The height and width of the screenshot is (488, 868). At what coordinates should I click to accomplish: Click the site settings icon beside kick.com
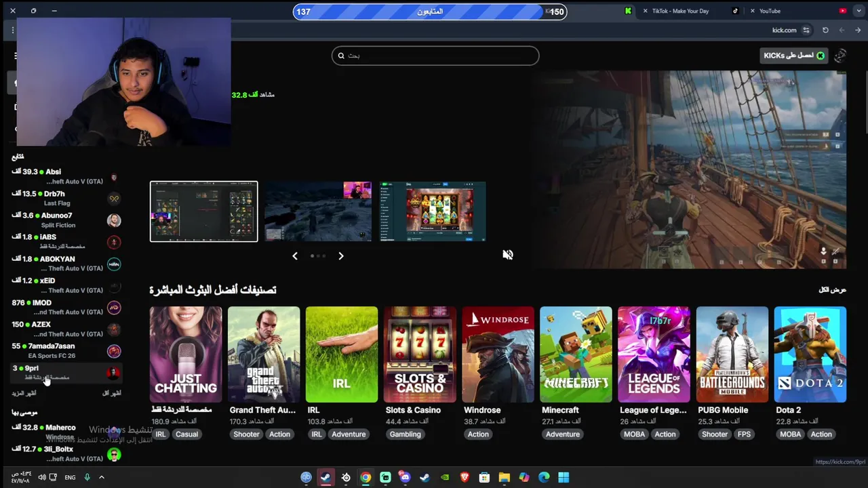(x=806, y=30)
